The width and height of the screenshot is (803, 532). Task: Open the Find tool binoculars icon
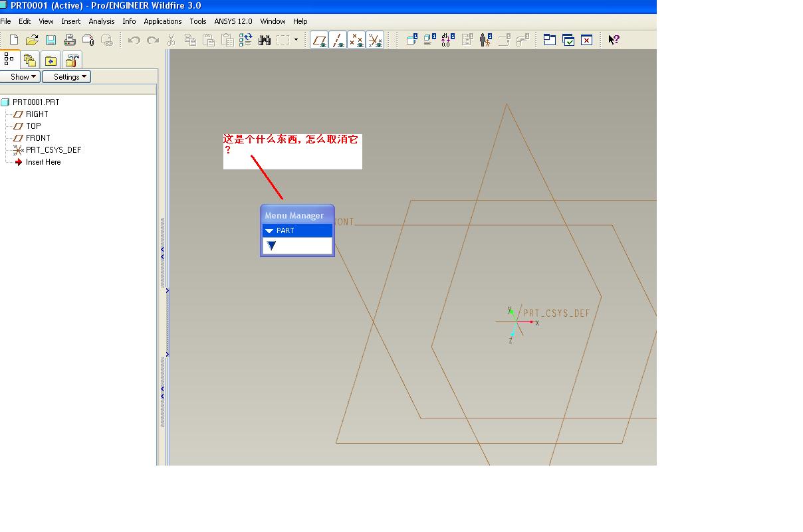tap(265, 40)
